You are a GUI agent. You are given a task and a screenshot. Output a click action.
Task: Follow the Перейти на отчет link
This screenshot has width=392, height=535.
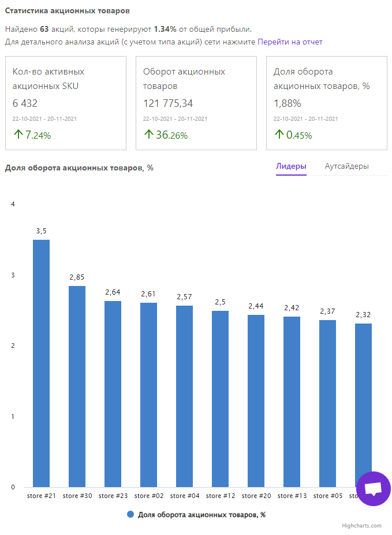290,42
